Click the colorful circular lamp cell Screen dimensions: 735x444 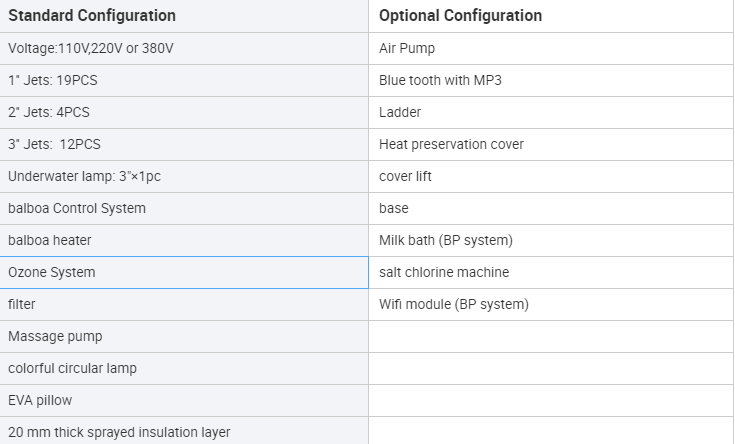pos(184,368)
